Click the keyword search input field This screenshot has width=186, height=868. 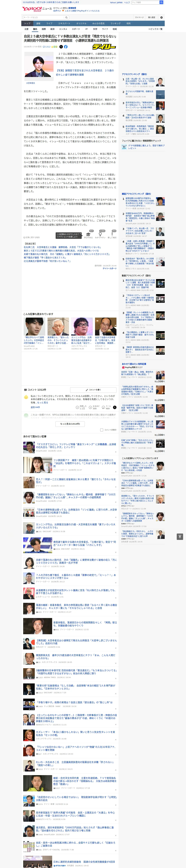[x=44, y=18]
